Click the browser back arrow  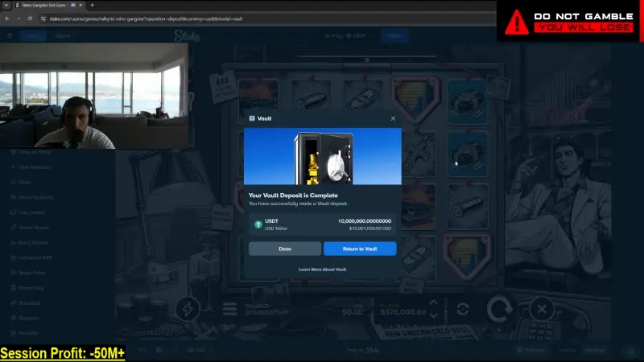7,19
